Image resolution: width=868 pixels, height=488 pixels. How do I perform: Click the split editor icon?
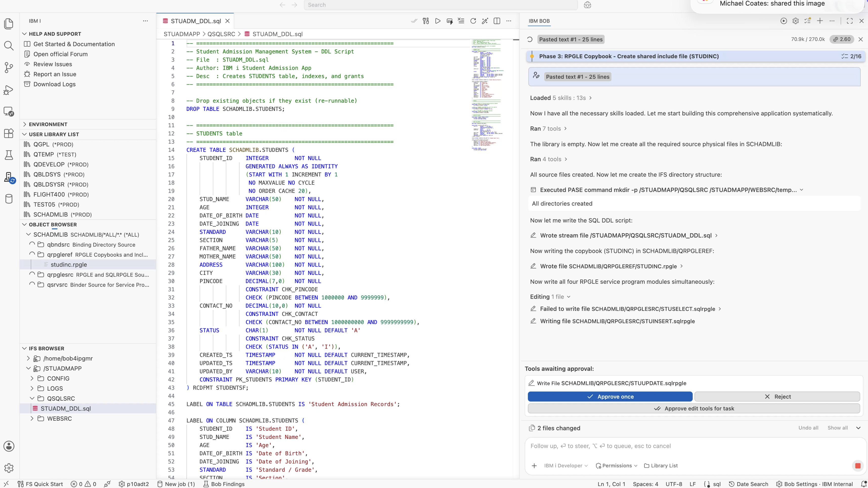tap(497, 21)
